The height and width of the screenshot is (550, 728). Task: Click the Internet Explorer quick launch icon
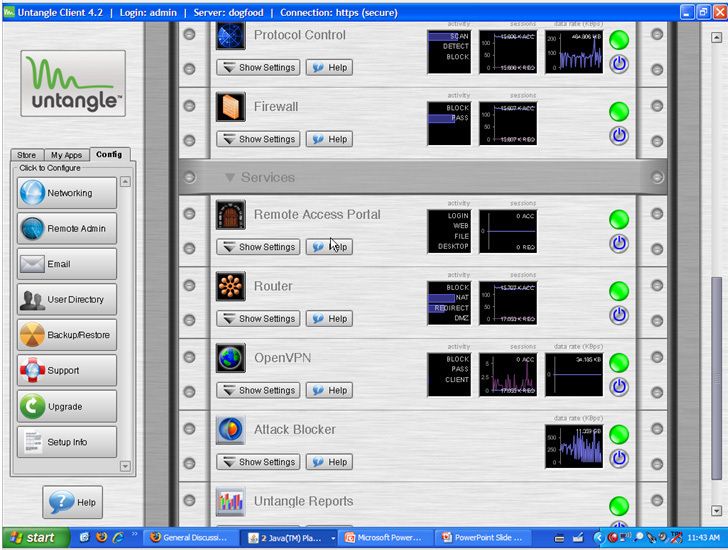click(x=118, y=537)
